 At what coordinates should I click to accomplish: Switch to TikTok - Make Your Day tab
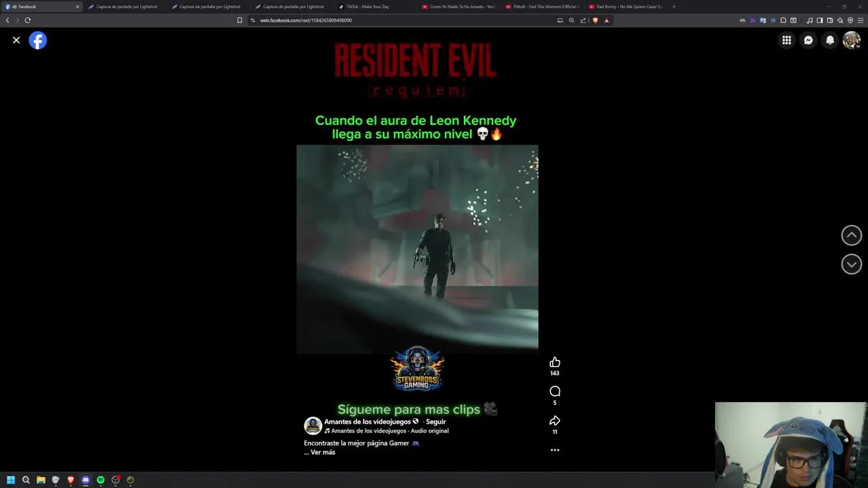[x=375, y=7]
